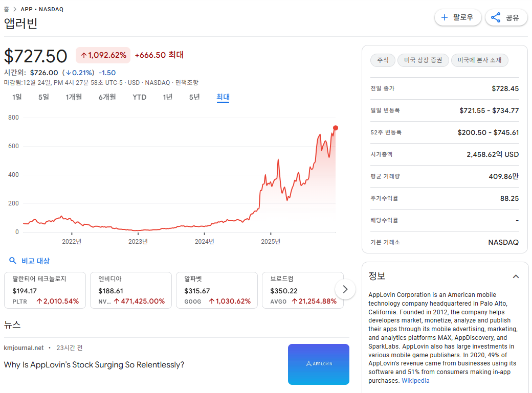
Task: Open the article Why Is AppLovin's Stock Surging
Action: point(94,364)
